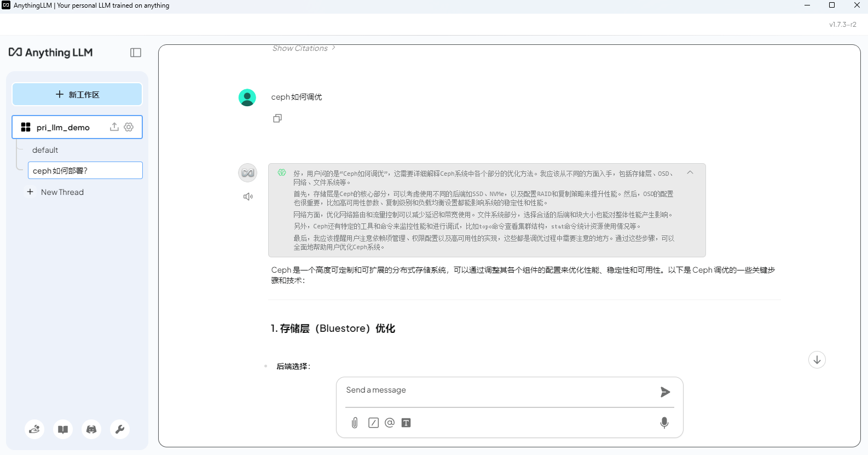Open slash commands icon
This screenshot has width=868, height=455.
coord(373,423)
